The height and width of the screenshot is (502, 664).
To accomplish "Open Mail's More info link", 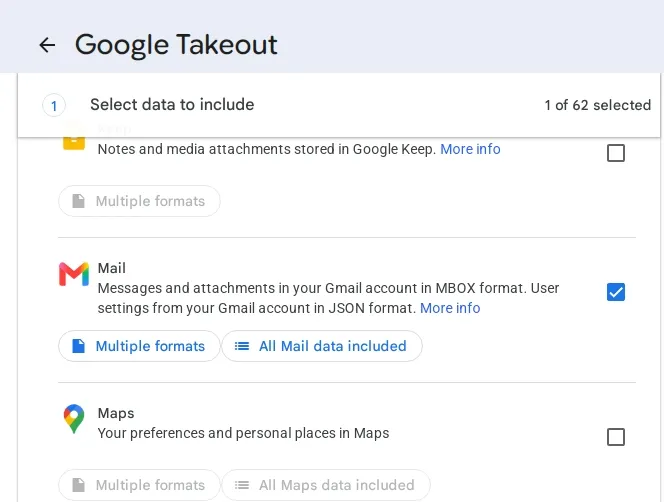I will (450, 308).
